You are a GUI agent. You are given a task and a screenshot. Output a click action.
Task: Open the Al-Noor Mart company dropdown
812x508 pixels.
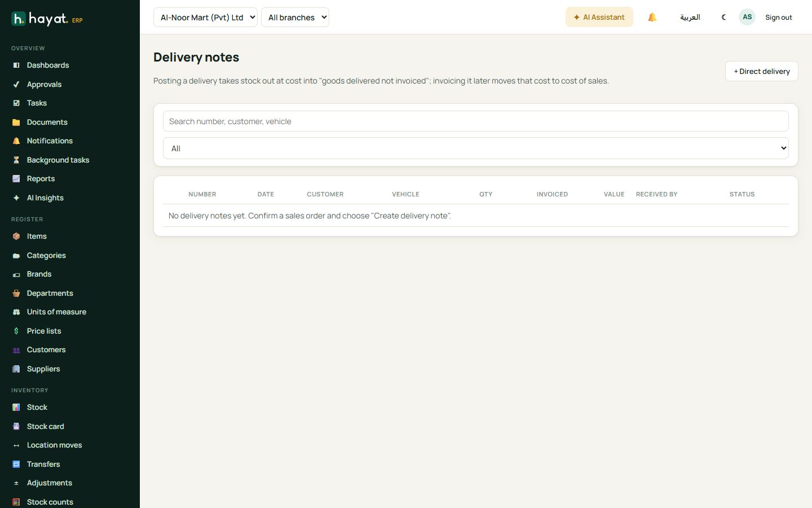(205, 17)
